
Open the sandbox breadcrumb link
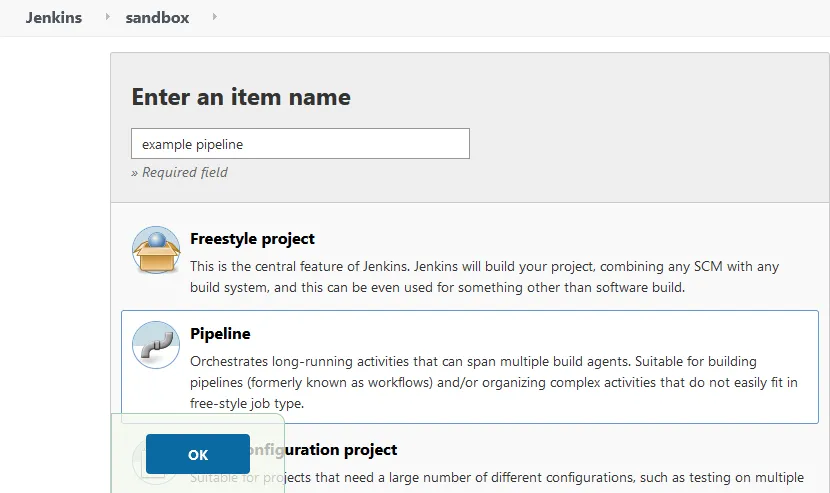click(x=157, y=17)
